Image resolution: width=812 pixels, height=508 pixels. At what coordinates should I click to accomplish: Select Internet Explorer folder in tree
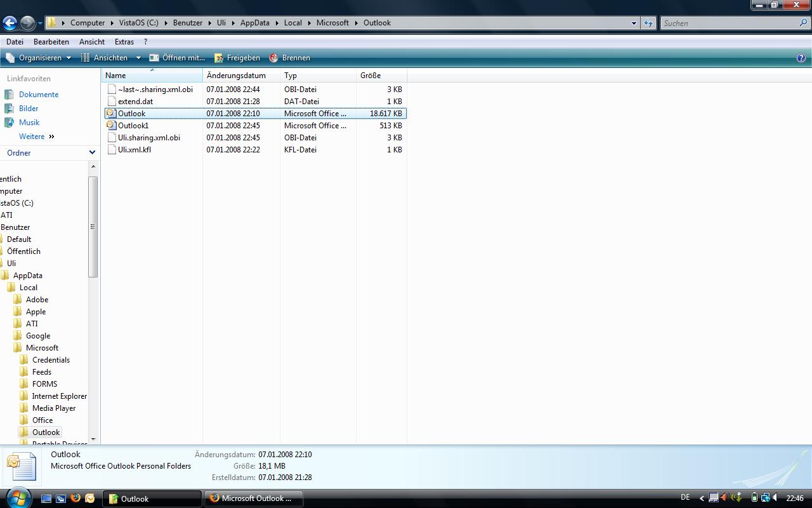tap(59, 396)
